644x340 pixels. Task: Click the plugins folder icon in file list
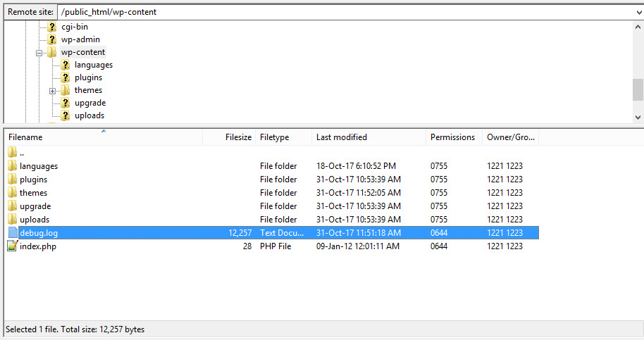[12, 180]
